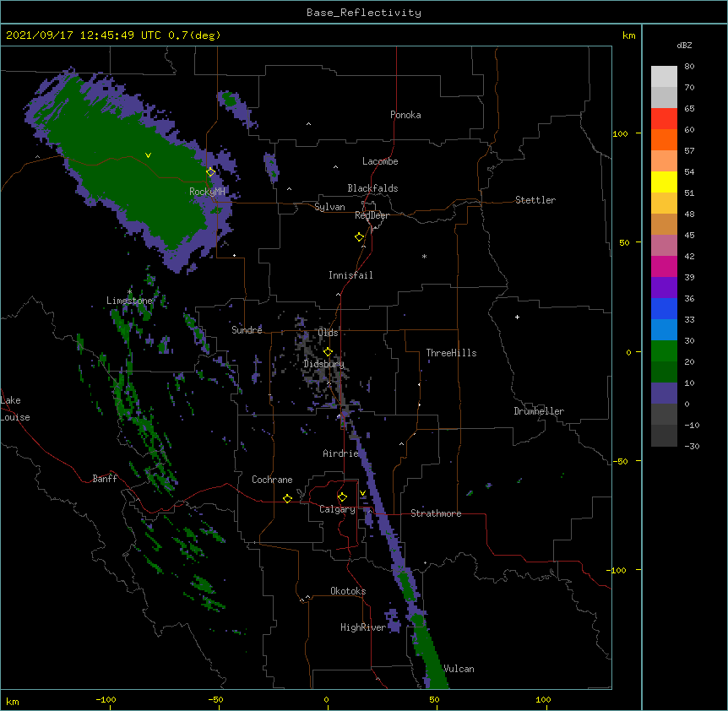Click the RockyMH label
The height and width of the screenshot is (711, 728).
pos(207,192)
